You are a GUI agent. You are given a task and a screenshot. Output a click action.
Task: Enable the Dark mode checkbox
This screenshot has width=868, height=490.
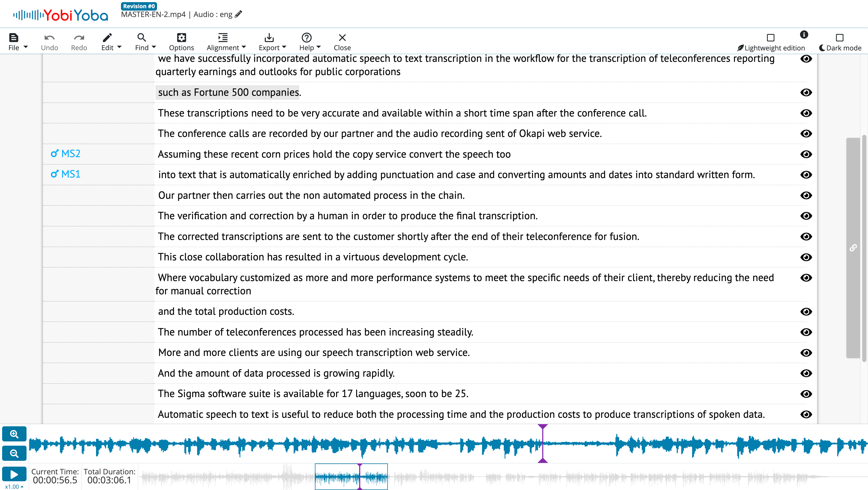[840, 37]
